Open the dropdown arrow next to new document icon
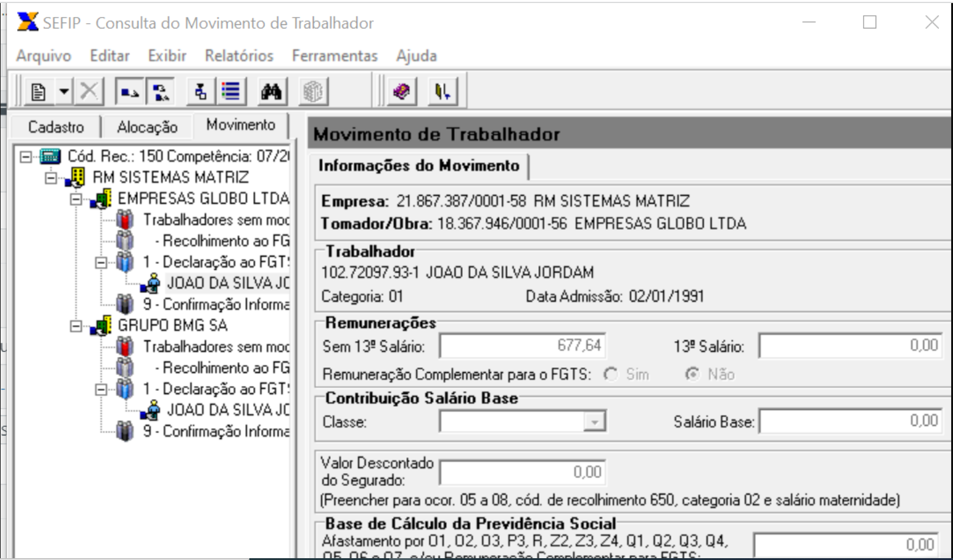The image size is (953, 560). [x=64, y=92]
